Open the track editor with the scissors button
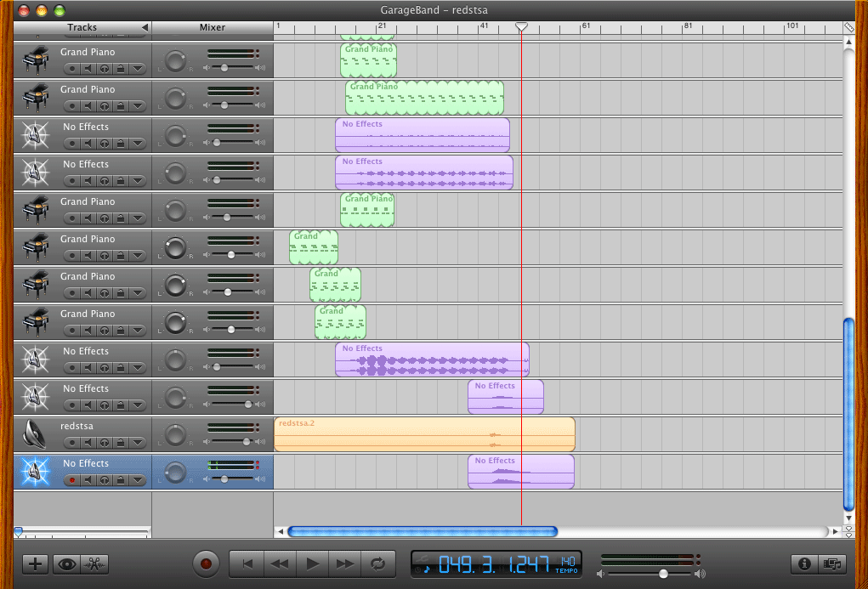868x589 pixels. 94,564
